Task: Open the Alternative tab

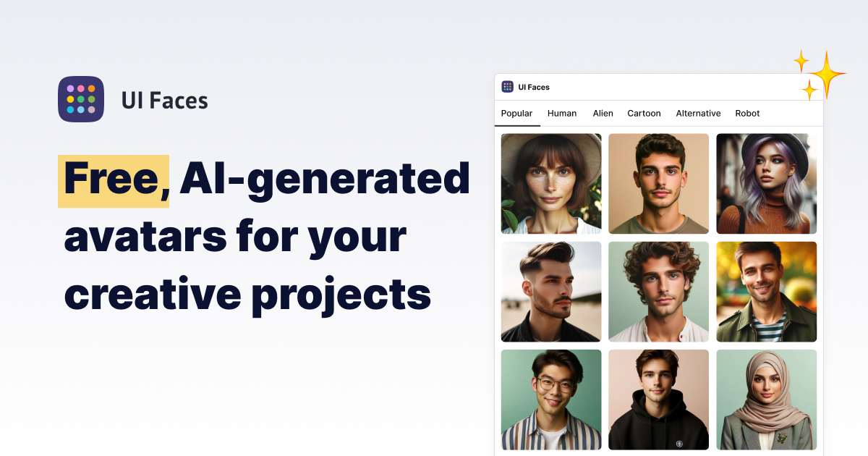Action: [698, 114]
